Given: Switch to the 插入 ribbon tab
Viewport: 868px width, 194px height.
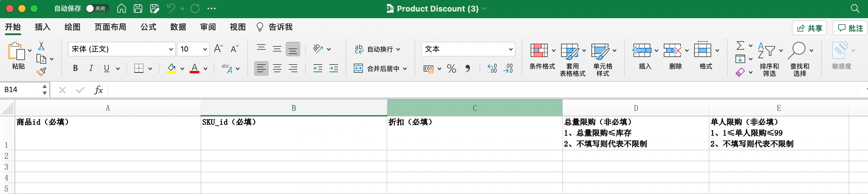Looking at the screenshot, I should tap(43, 27).
